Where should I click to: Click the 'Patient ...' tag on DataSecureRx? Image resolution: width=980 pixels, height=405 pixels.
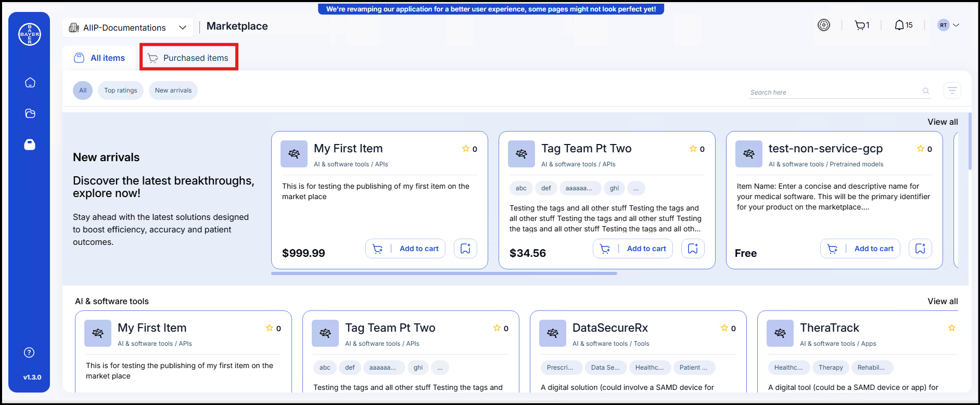(694, 368)
